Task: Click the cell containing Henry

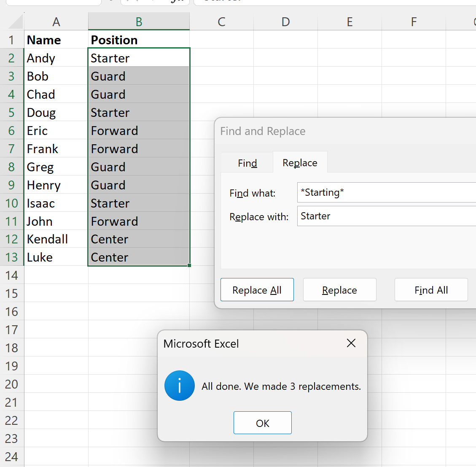Action: 56,185
